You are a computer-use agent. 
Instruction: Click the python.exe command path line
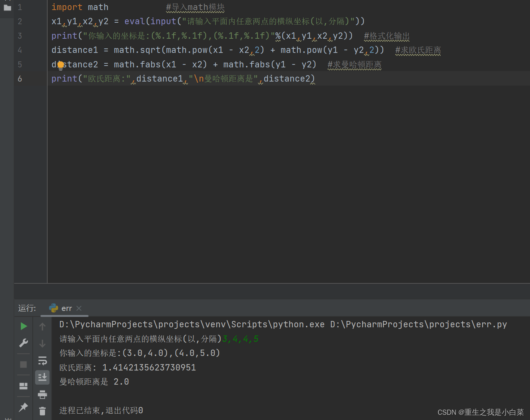click(x=283, y=325)
